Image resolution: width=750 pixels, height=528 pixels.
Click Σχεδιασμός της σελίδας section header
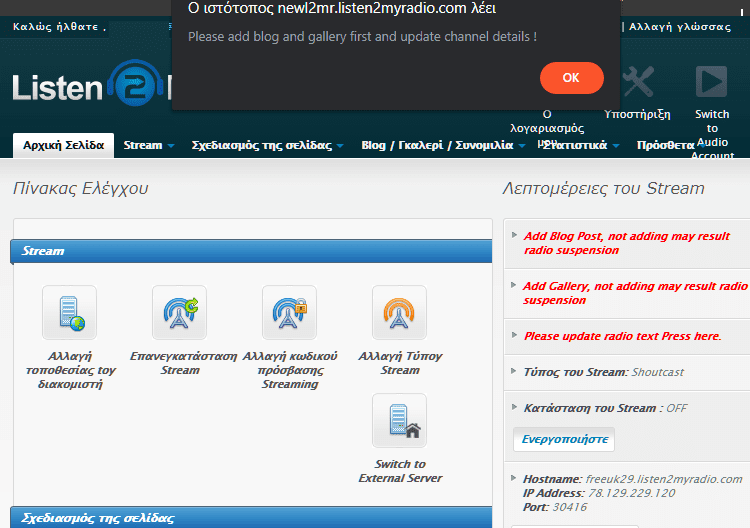point(251,518)
